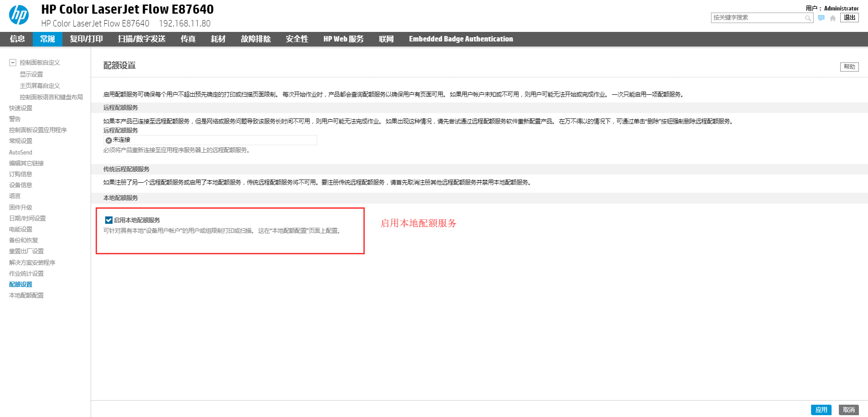Open 常规设置 in sidebar
Screen dimensions: 868x417
(x=20, y=141)
